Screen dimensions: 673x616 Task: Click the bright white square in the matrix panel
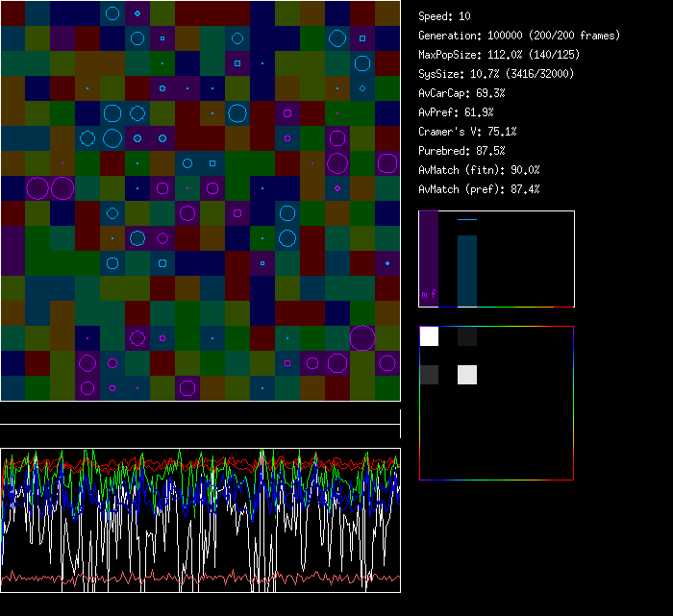429,336
